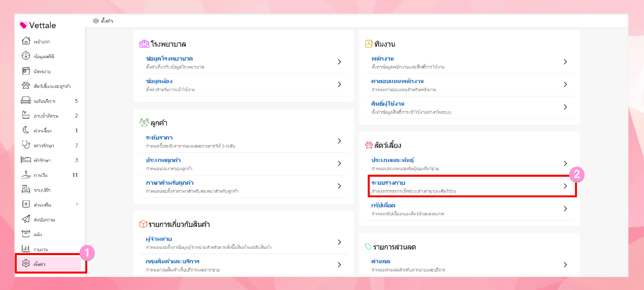The height and width of the screenshot is (290, 644).
Task: Open ตรวจรักษา via its stethoscope icon
Action: 26,145
